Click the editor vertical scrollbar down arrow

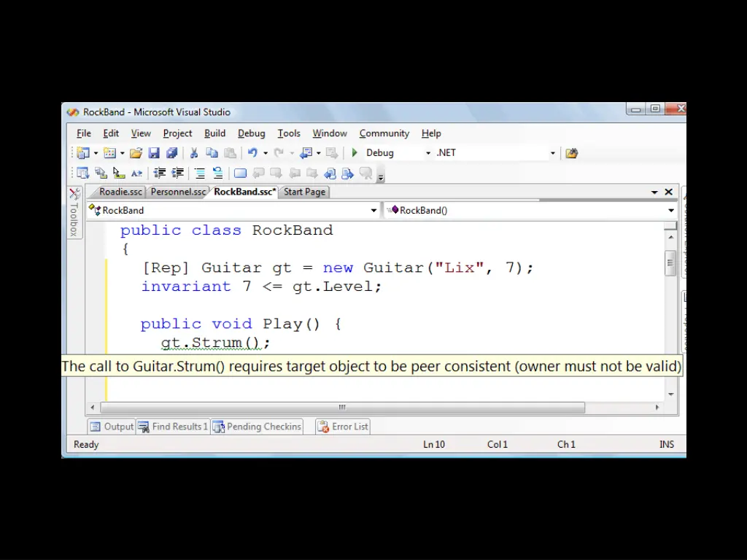(x=671, y=394)
